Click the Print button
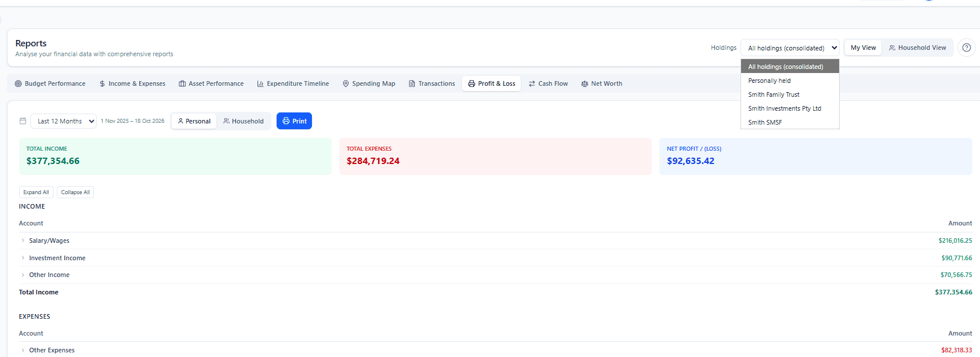This screenshot has height=357, width=980. 294,121
